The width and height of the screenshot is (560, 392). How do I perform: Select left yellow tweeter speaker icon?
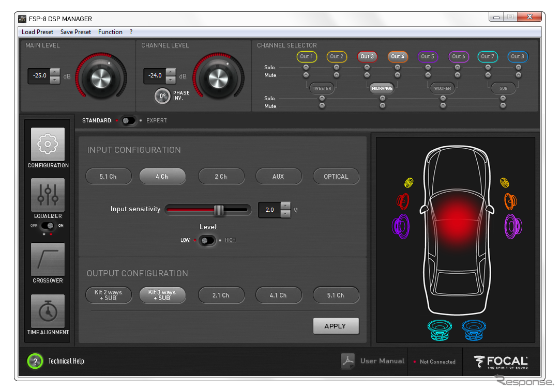[x=408, y=183]
